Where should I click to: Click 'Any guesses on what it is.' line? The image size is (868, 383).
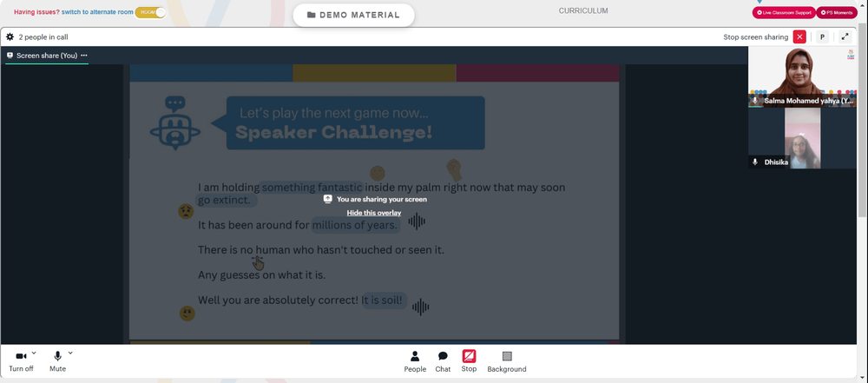pos(262,275)
